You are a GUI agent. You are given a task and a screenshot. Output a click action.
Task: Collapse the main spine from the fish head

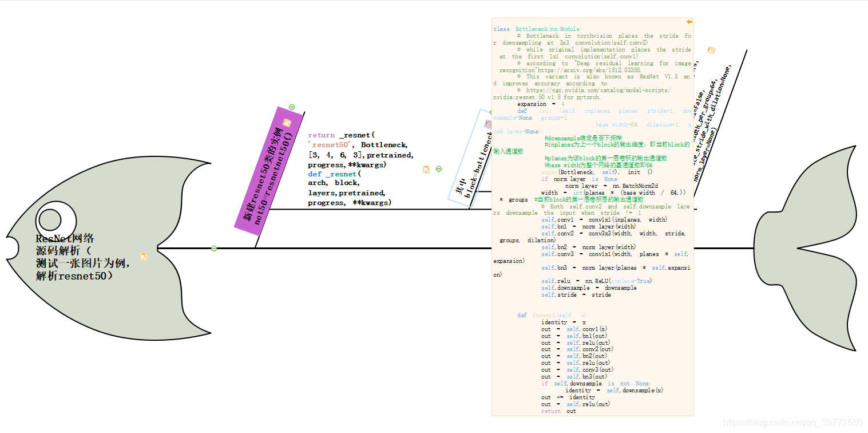(214, 249)
